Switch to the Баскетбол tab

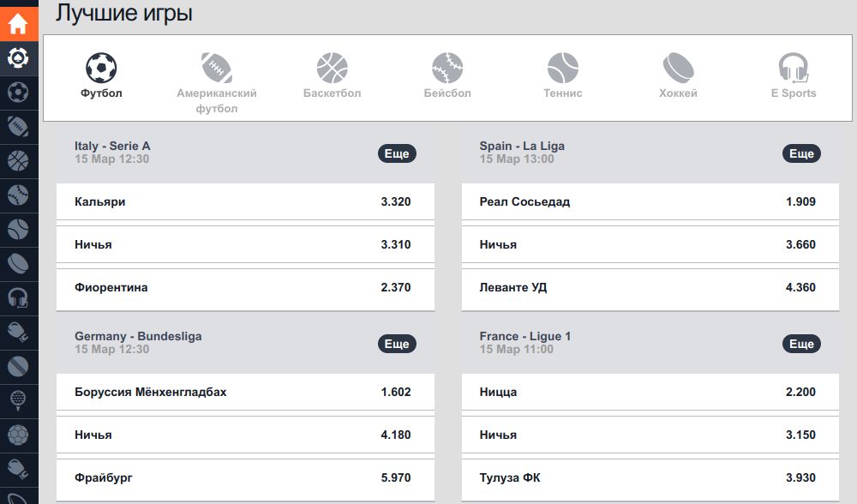click(332, 75)
